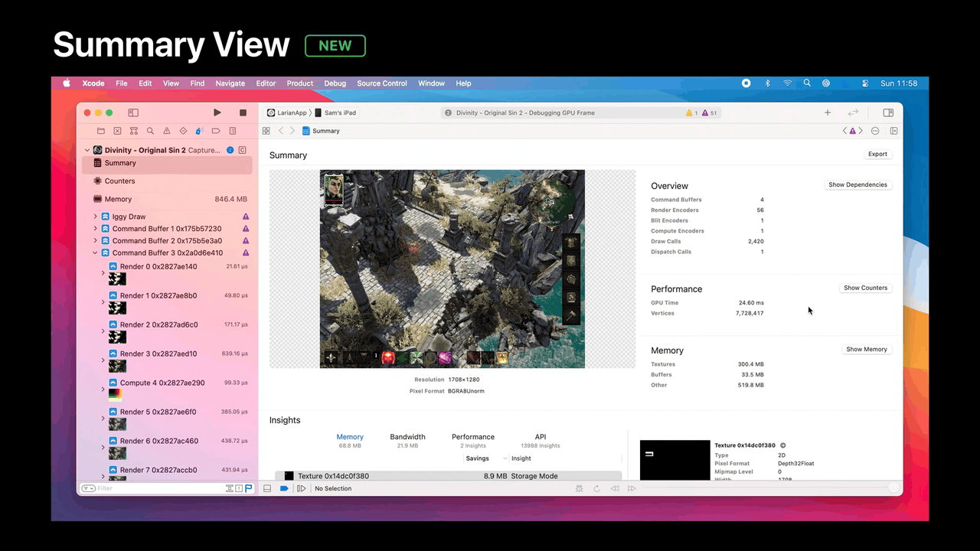Open the editor options ellipsis icon
980x551 pixels.
pyautogui.click(x=875, y=131)
